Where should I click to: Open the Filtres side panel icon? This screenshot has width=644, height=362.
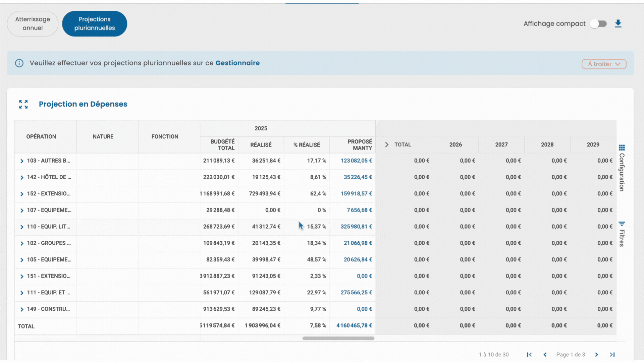(622, 224)
